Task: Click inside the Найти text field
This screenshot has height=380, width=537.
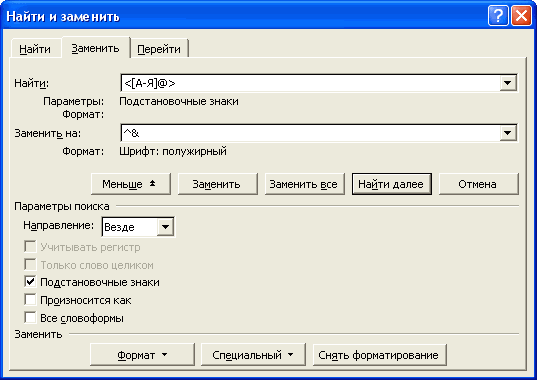Action: point(310,83)
